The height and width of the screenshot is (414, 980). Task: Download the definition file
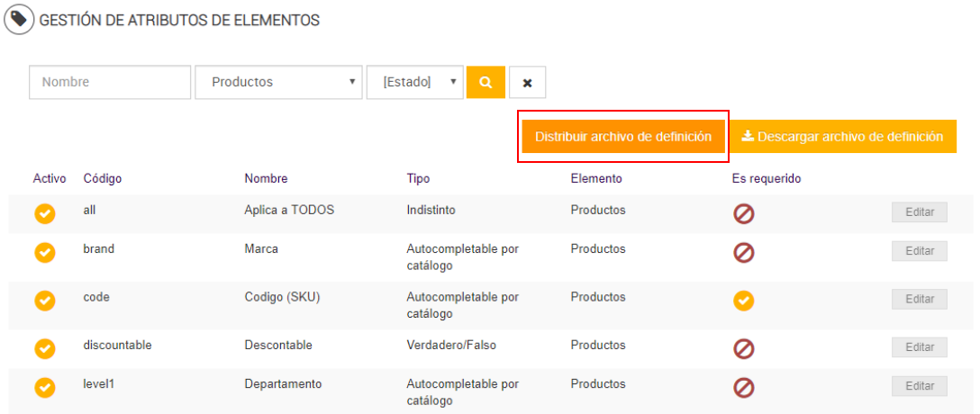(x=842, y=137)
